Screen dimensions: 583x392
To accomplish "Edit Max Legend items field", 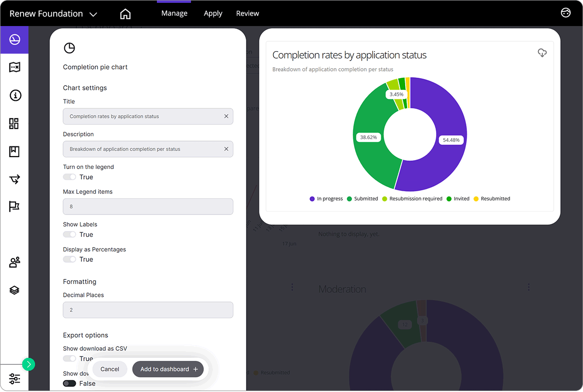I will [148, 206].
